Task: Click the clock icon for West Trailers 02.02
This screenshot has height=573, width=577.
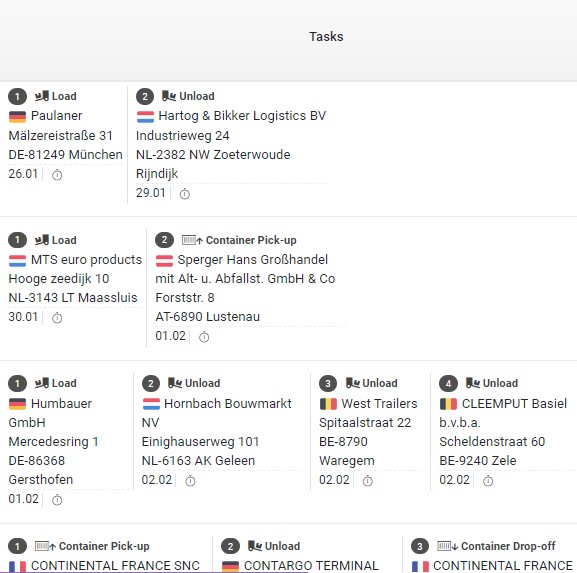Action: (x=368, y=480)
